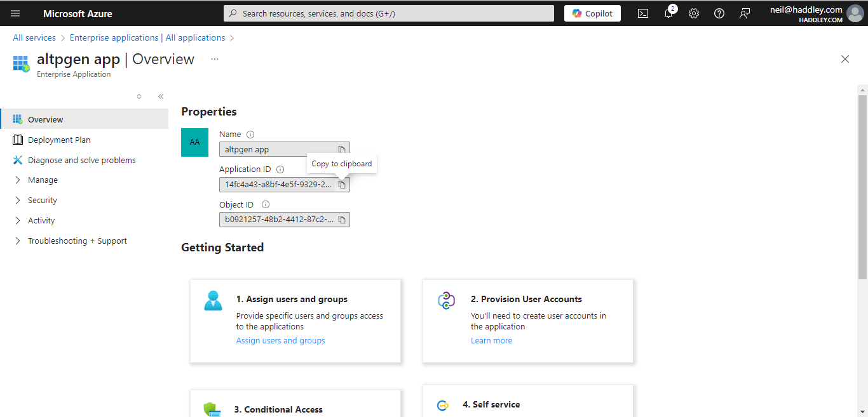Open the notifications bell
The width and height of the screenshot is (868, 417).
[668, 13]
